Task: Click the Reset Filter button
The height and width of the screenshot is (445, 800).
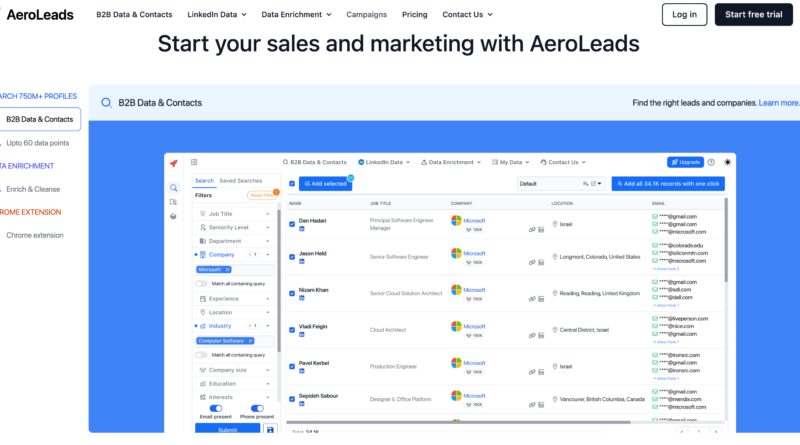Action: pyautogui.click(x=262, y=195)
